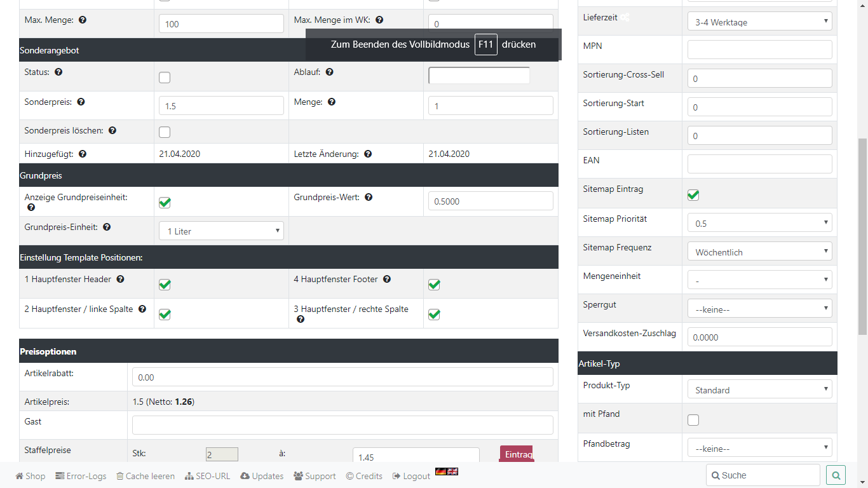Click the page vertical scrollbar

[x=862, y=235]
